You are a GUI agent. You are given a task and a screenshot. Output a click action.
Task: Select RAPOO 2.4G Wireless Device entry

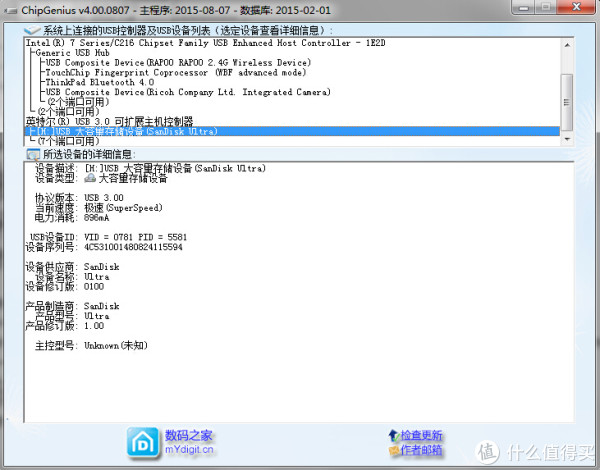[178, 62]
